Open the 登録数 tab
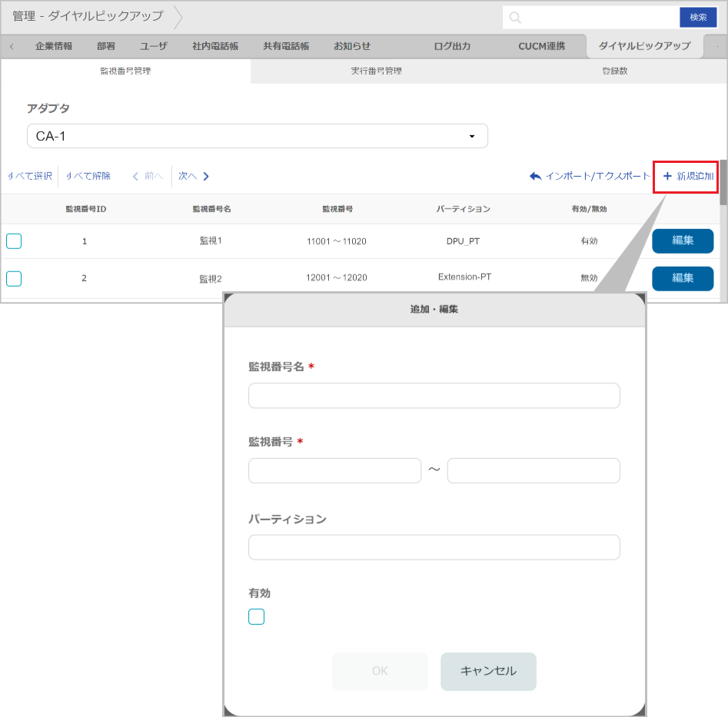 (614, 71)
